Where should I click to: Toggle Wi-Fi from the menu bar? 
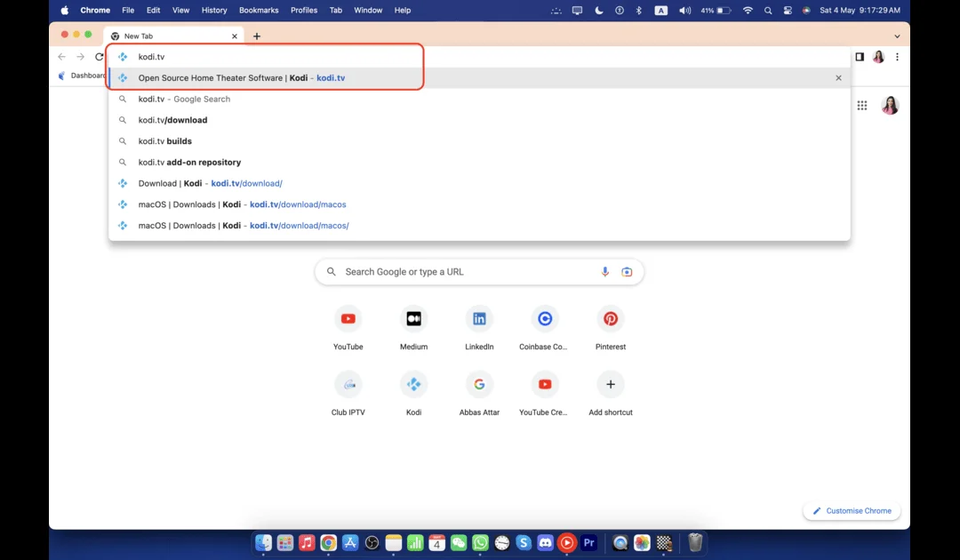pyautogui.click(x=748, y=11)
